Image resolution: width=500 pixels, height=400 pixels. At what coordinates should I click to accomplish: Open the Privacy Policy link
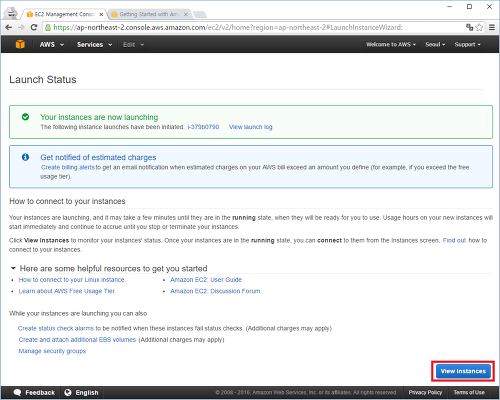[x=425, y=392]
